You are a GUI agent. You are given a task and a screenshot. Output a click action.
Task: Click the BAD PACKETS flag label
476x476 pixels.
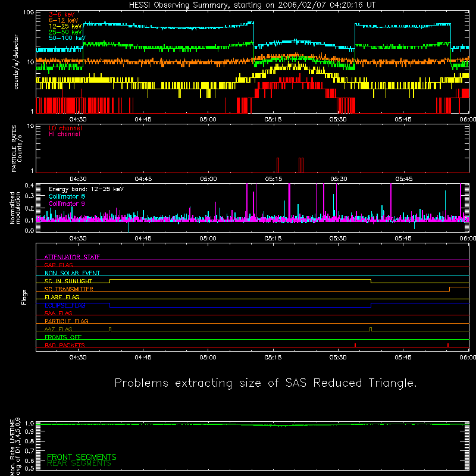click(x=65, y=345)
